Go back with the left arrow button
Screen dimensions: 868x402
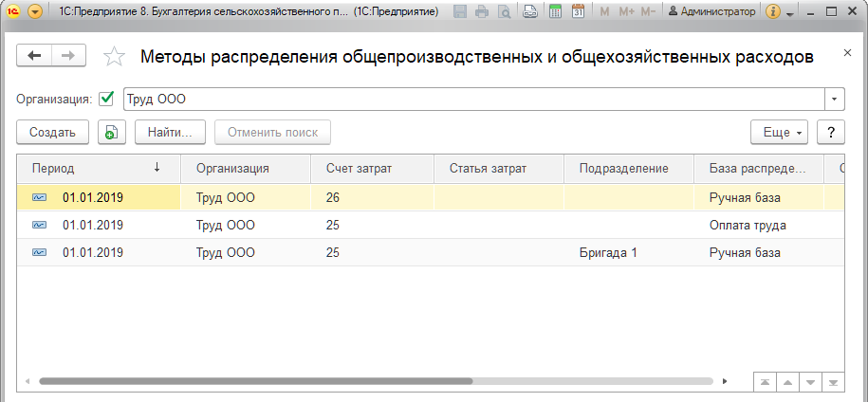(x=34, y=55)
